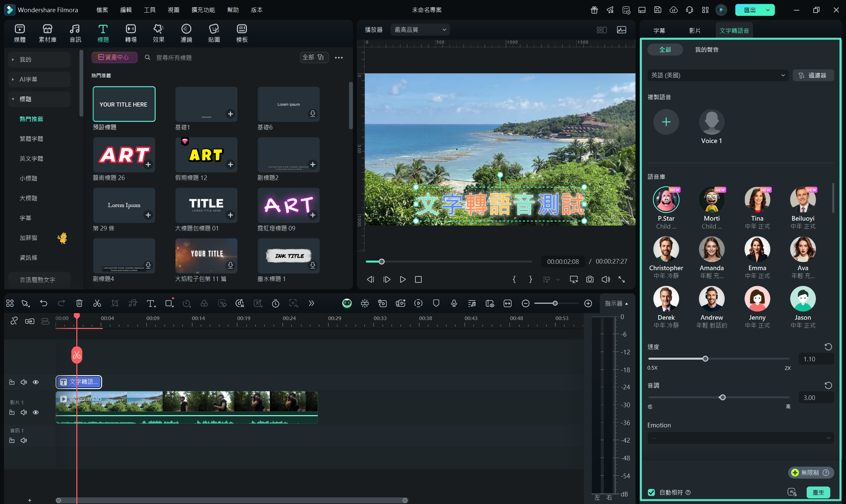The image size is (846, 504).
Task: Select the 繁體字體 title category
Action: 31,139
